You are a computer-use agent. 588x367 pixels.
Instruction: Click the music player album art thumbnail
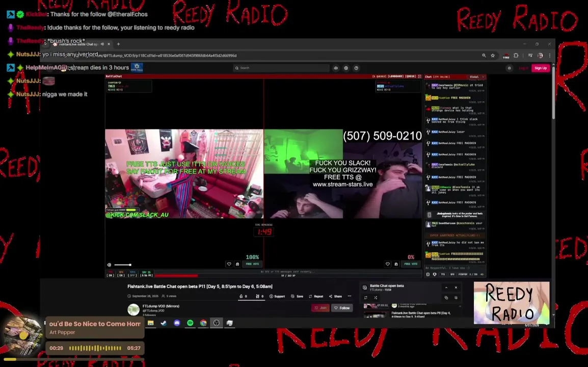coord(22,336)
